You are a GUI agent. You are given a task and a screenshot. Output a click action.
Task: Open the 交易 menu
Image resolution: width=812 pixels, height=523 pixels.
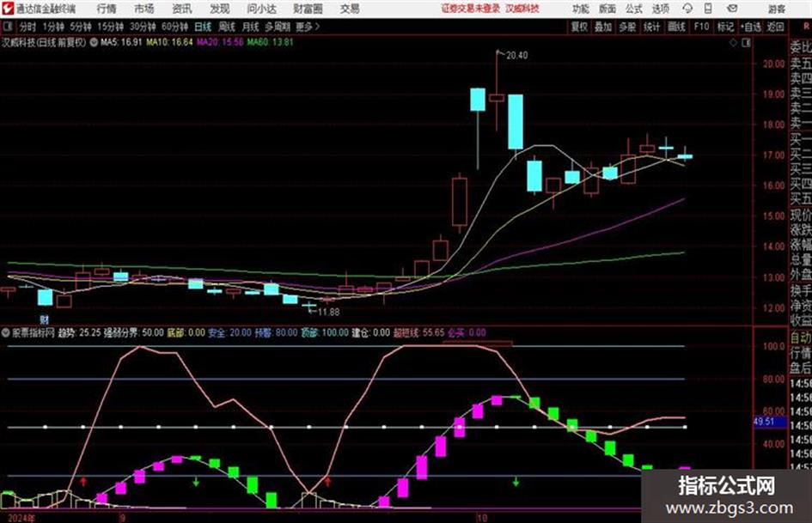pos(350,9)
